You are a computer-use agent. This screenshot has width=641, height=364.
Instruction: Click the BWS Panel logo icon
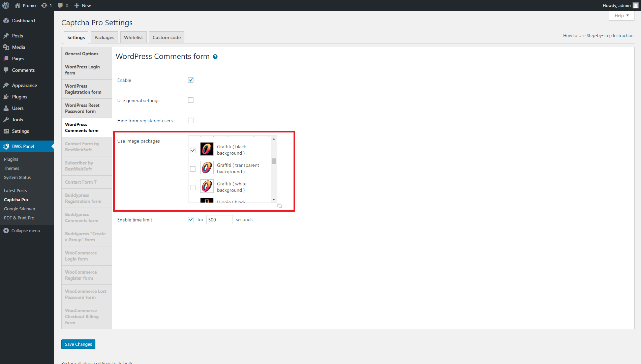6,146
